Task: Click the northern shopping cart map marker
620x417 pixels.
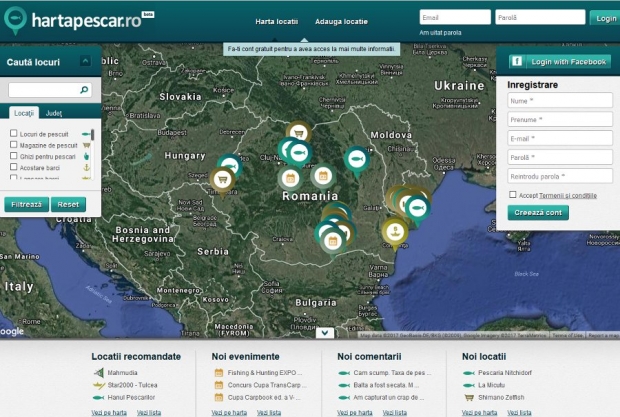Action: pyautogui.click(x=299, y=133)
